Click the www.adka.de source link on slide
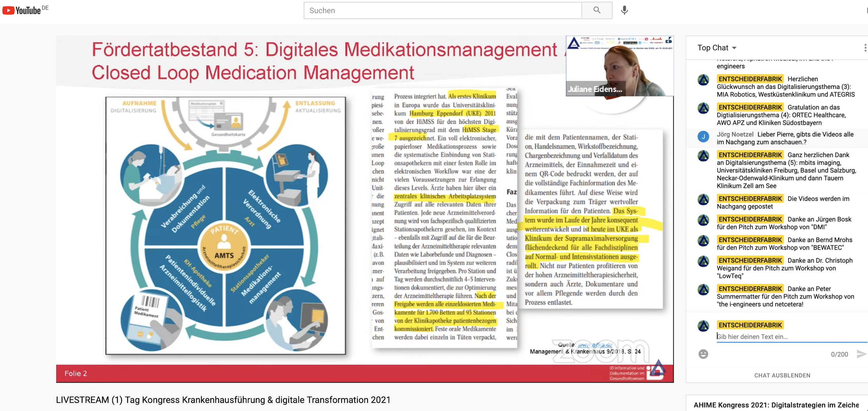The height and width of the screenshot is (411, 868). click(x=595, y=345)
